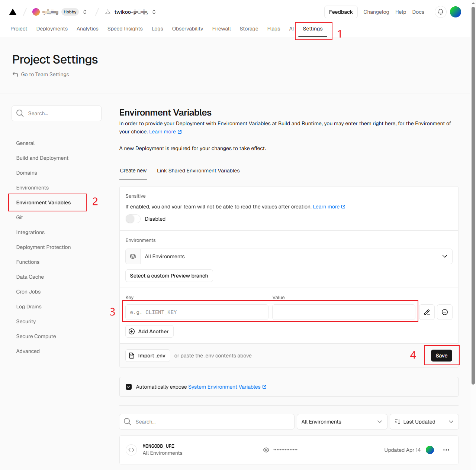Toggle the Sensitive switch on

point(133,219)
